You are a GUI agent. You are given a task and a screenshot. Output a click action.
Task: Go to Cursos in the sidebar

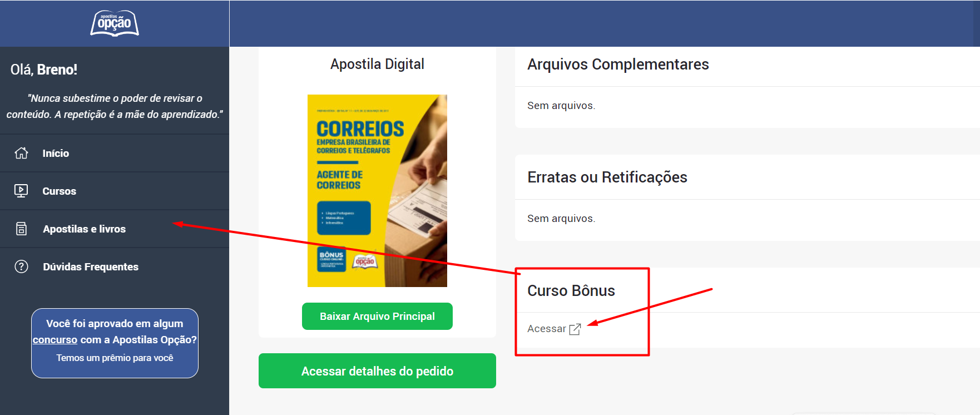115,191
